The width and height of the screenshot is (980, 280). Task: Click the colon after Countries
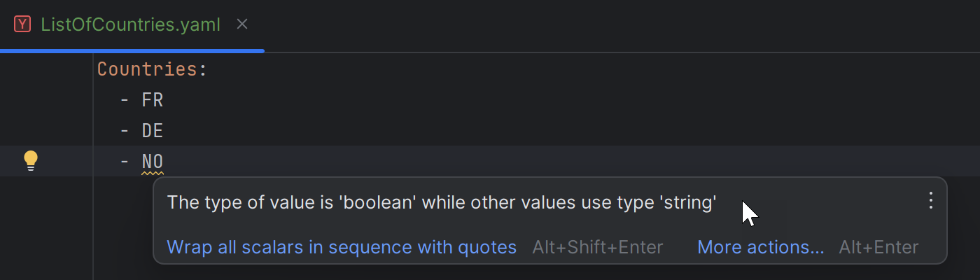coord(204,70)
